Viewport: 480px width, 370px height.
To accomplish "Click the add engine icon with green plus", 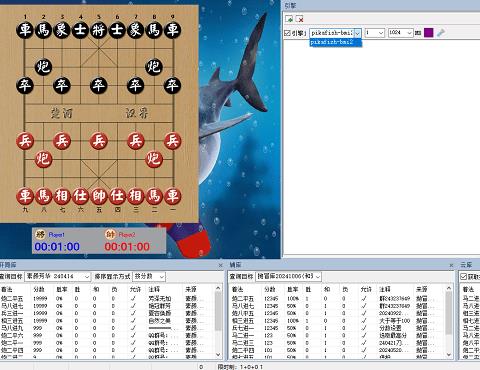I will click(289, 19).
